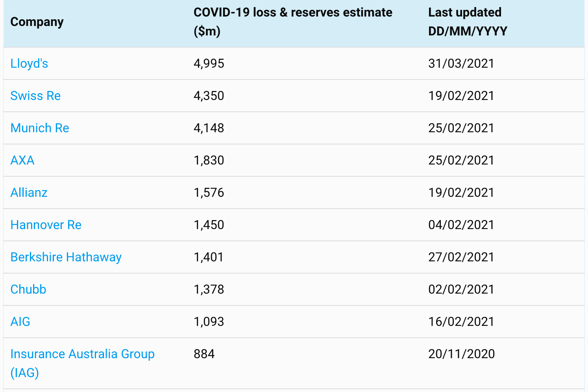Open the Munich Re company page
Screen dimensions: 588x392
40,128
